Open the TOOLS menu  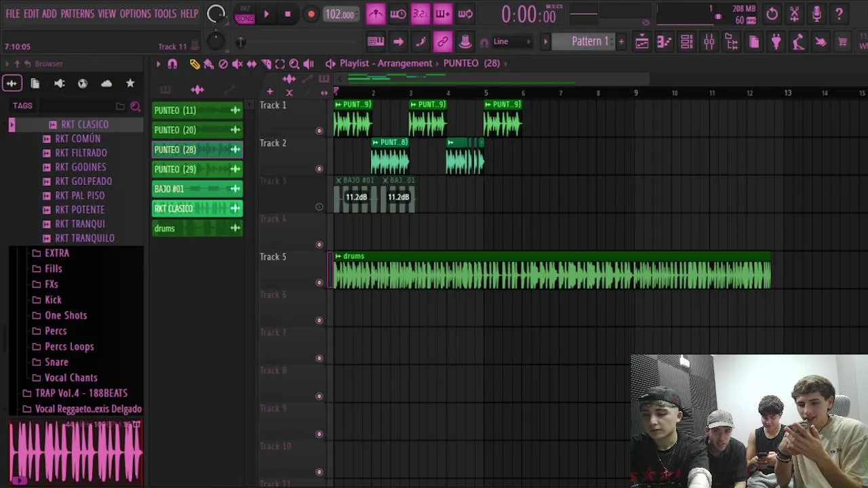click(165, 14)
